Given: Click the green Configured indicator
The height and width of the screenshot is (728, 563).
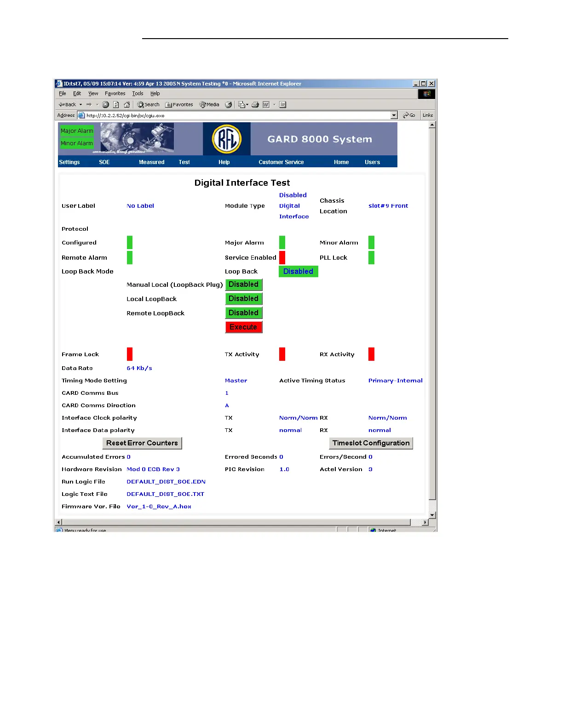Looking at the screenshot, I should click(130, 242).
